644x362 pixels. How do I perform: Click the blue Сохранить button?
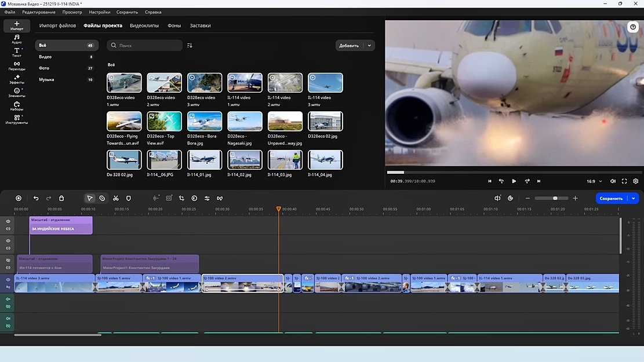click(611, 198)
